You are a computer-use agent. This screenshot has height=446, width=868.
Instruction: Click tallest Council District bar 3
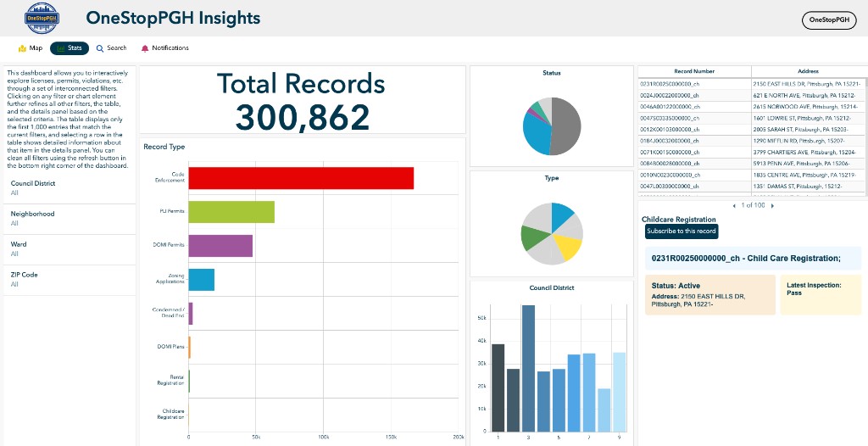528,369
